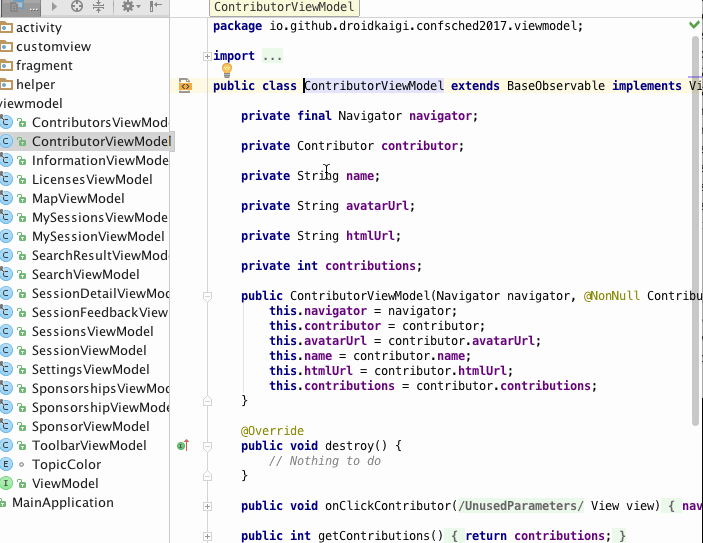Collapse the ContributorViewModel constructor
This screenshot has width=703, height=543.
(x=207, y=296)
